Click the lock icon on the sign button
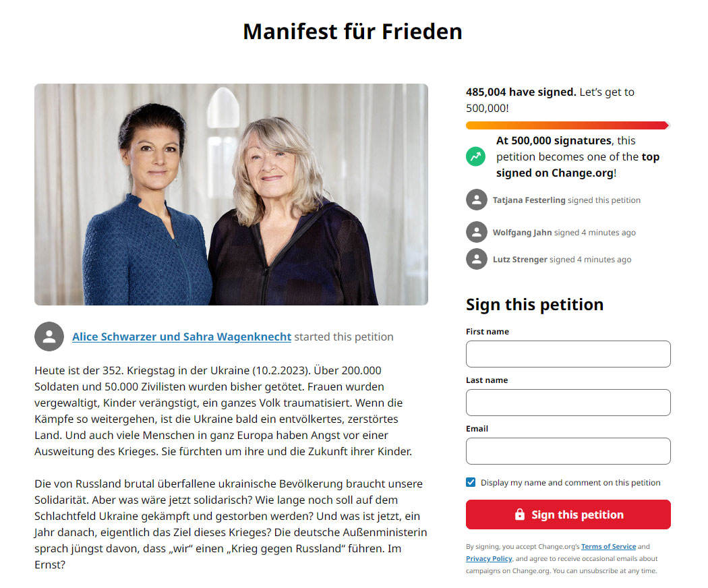The height and width of the screenshot is (588, 708). 520,514
